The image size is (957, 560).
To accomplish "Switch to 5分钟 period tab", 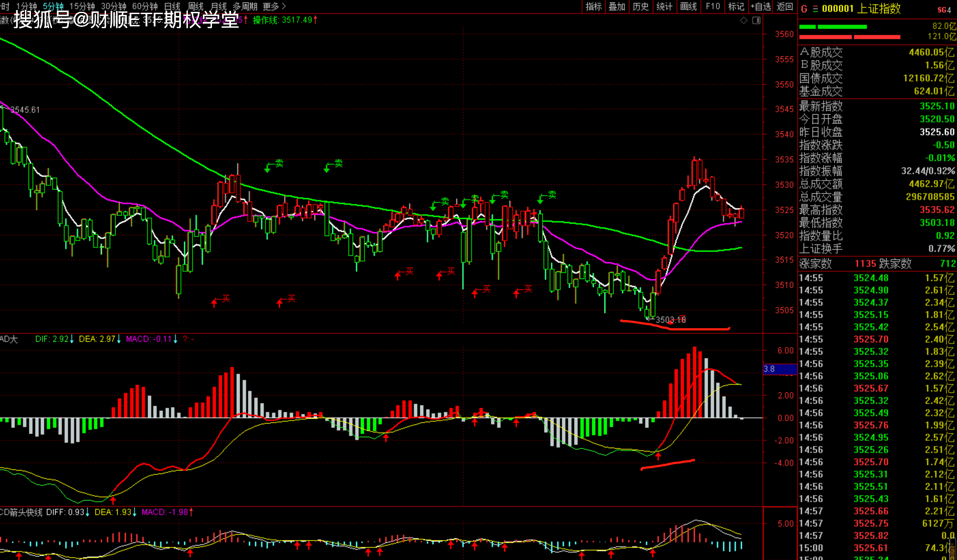I will click(53, 6).
